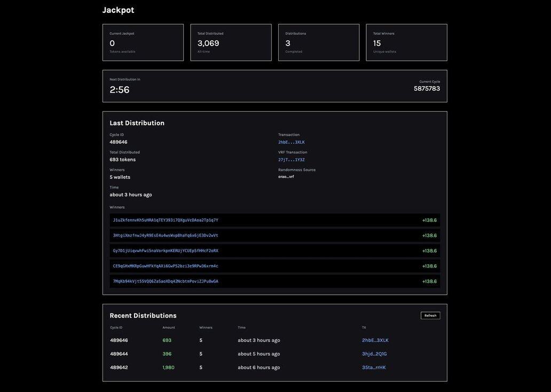Open winner wallet address starting with 3Htg
Viewport: 551px width, 392px height.
tap(166, 236)
